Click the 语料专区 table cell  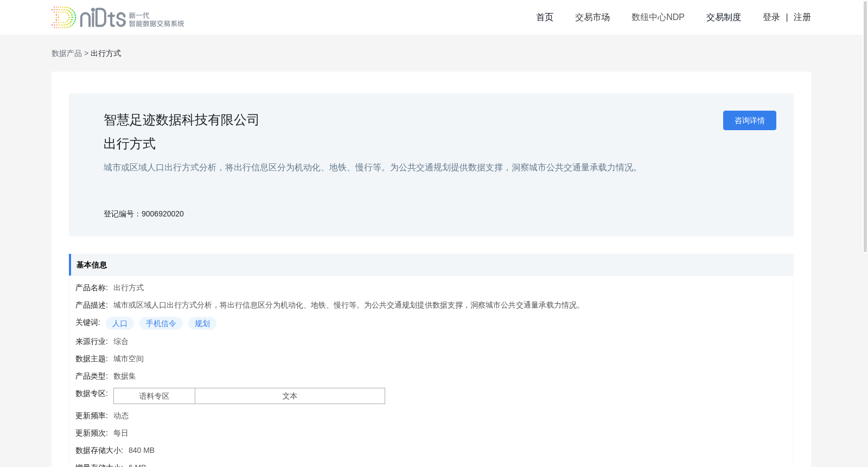(154, 396)
